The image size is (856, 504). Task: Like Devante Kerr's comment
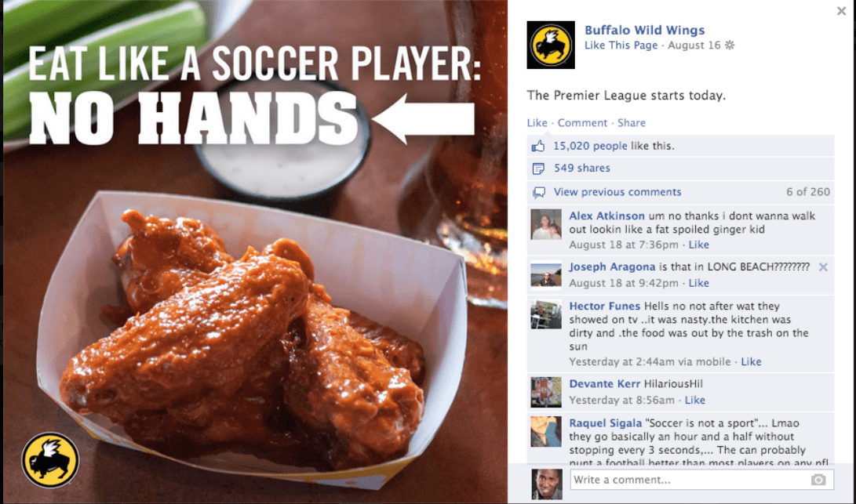tap(694, 401)
